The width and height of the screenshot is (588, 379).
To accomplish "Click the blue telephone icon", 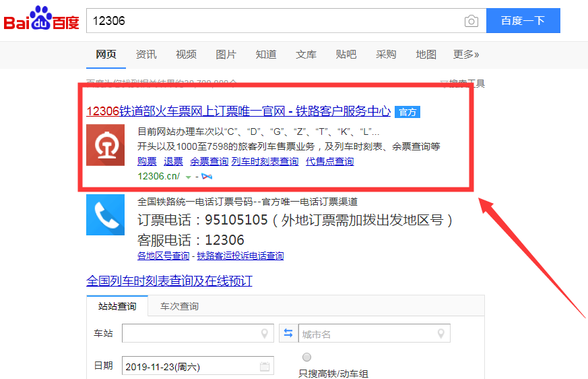I will [105, 215].
